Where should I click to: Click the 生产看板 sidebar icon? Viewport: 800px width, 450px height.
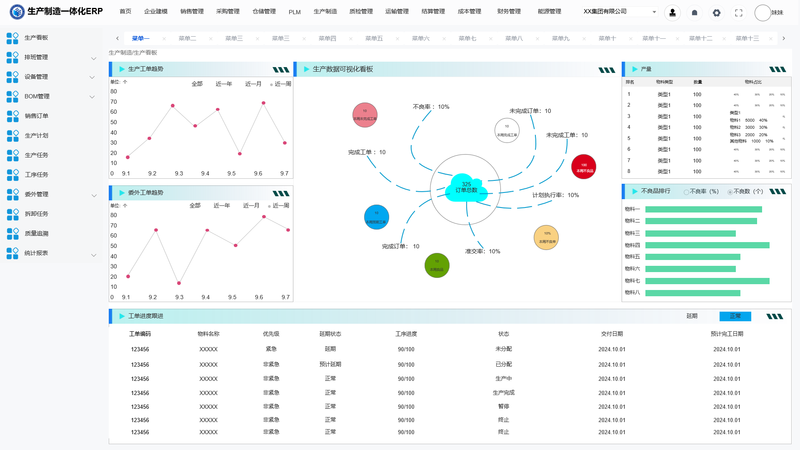pos(12,38)
